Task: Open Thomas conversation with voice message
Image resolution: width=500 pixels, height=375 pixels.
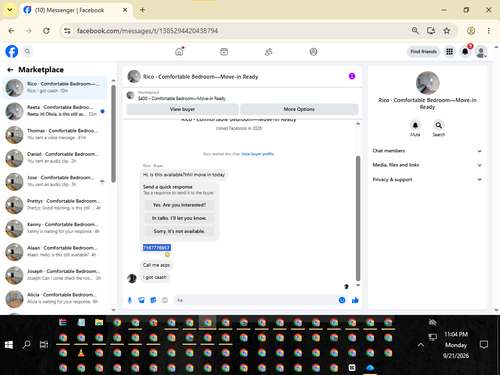Action: pos(55,134)
